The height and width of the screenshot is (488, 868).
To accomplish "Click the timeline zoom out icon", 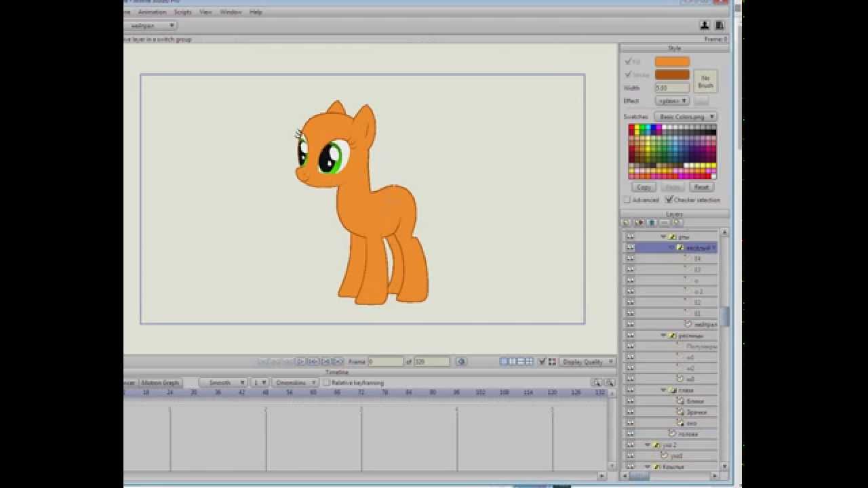I will (608, 383).
